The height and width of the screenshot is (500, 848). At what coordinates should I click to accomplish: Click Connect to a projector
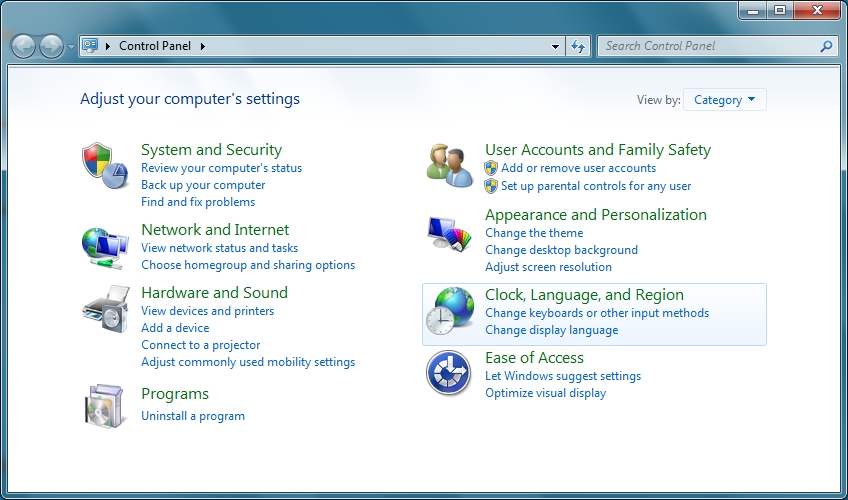tap(201, 345)
